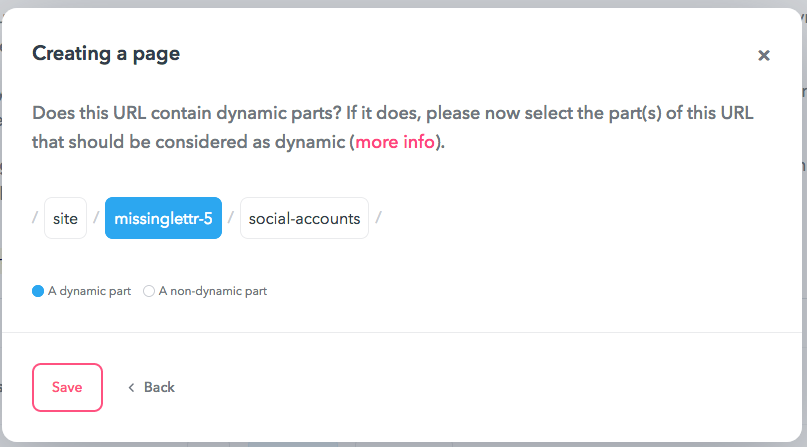Viewport: 807px width, 447px height.
Task: Go back using the Back link text
Action: click(x=159, y=387)
